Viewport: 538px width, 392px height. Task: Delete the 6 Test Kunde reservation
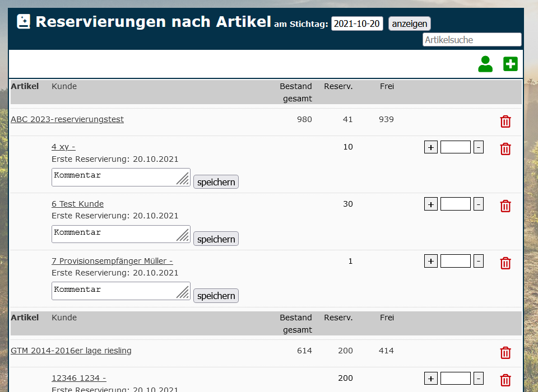pyautogui.click(x=505, y=206)
